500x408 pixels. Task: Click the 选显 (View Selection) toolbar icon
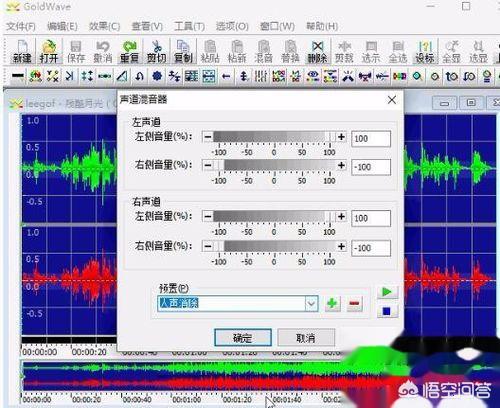(478, 52)
